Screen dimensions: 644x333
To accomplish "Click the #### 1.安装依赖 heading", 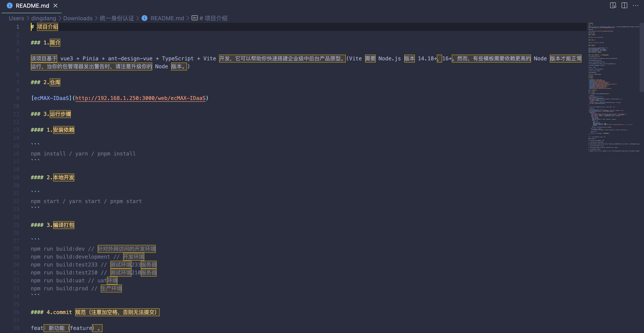I will [53, 130].
